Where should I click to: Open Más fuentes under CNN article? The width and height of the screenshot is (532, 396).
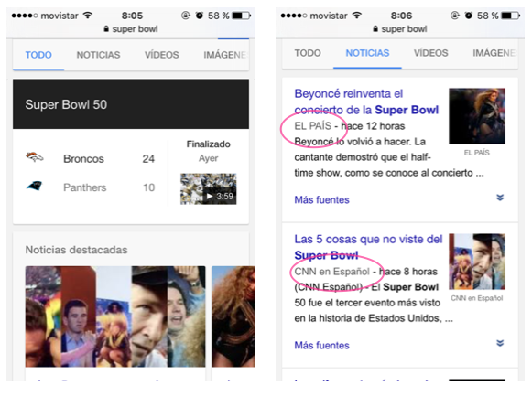pyautogui.click(x=321, y=345)
